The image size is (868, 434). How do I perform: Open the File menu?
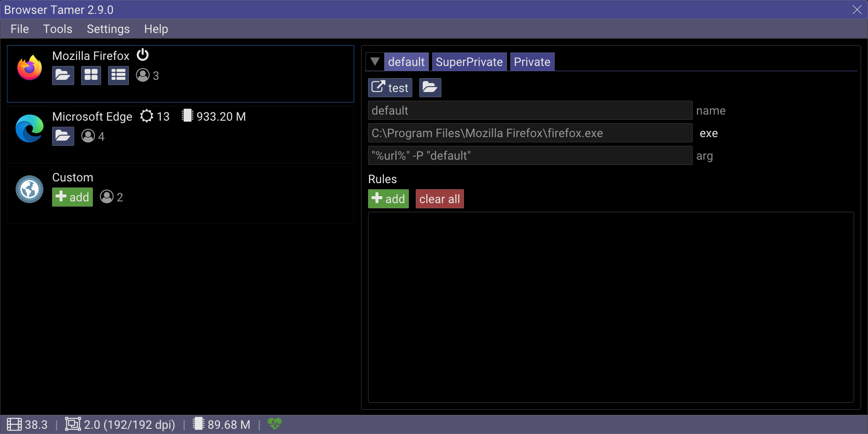(20, 29)
